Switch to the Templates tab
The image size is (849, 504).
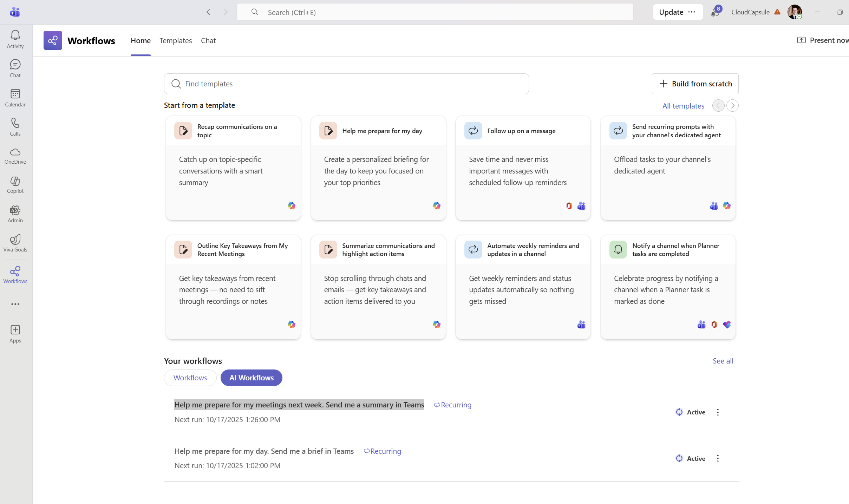coord(176,41)
